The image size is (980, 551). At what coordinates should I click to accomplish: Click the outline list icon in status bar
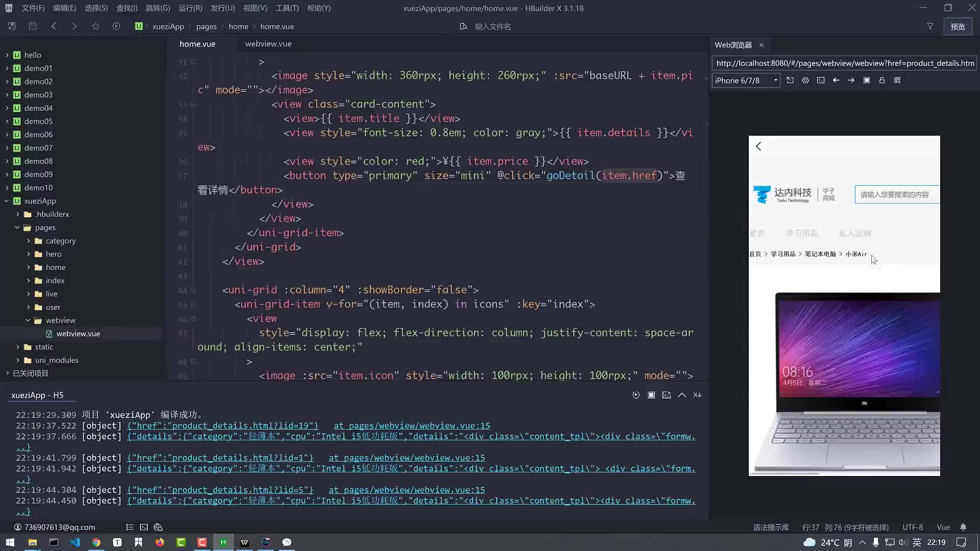point(130,527)
